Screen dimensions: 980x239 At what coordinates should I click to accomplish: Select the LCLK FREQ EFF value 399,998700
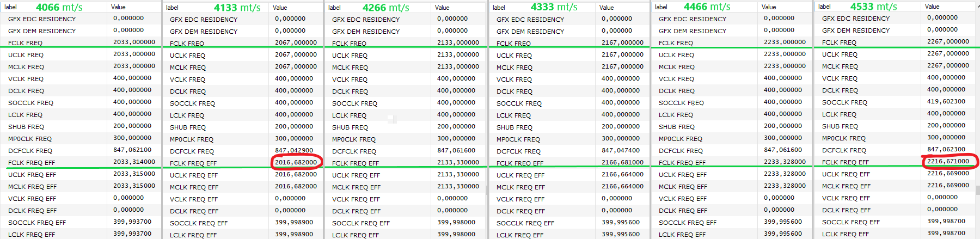tap(946, 233)
